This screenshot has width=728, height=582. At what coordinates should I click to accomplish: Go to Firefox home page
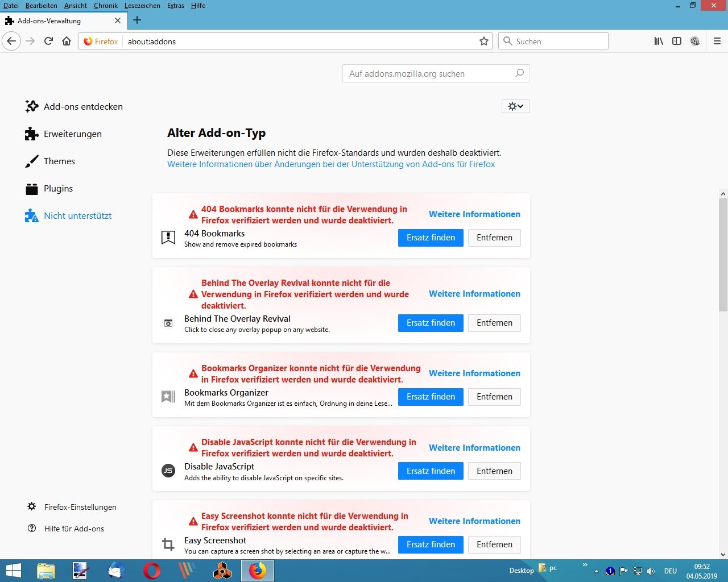pos(67,41)
